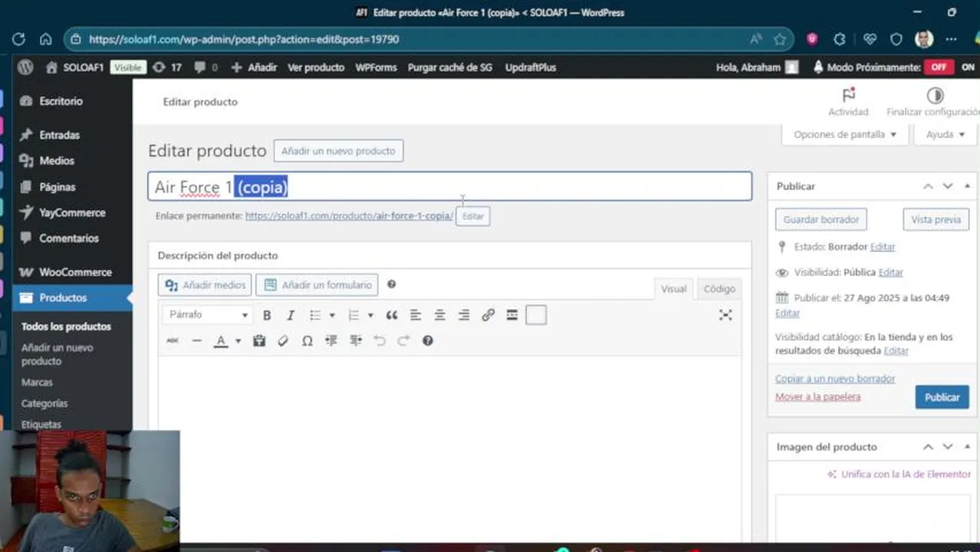The width and height of the screenshot is (980, 552).
Task: Open the product permalink URL
Action: tap(349, 216)
